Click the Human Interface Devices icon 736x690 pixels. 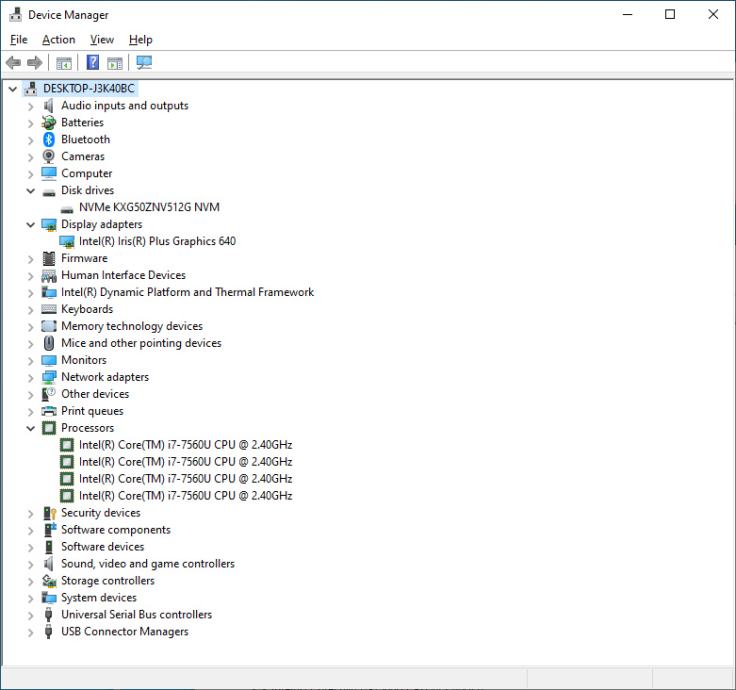49,276
